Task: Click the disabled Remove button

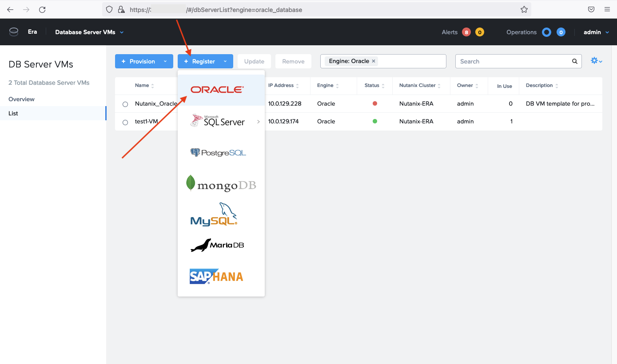Action: tap(293, 61)
